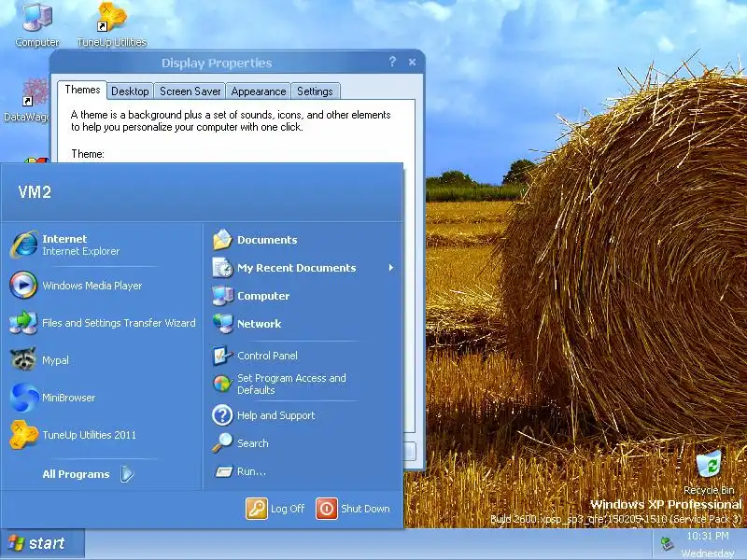Image resolution: width=747 pixels, height=560 pixels.
Task: Click the Wednesday day label in tray
Action: (708, 553)
